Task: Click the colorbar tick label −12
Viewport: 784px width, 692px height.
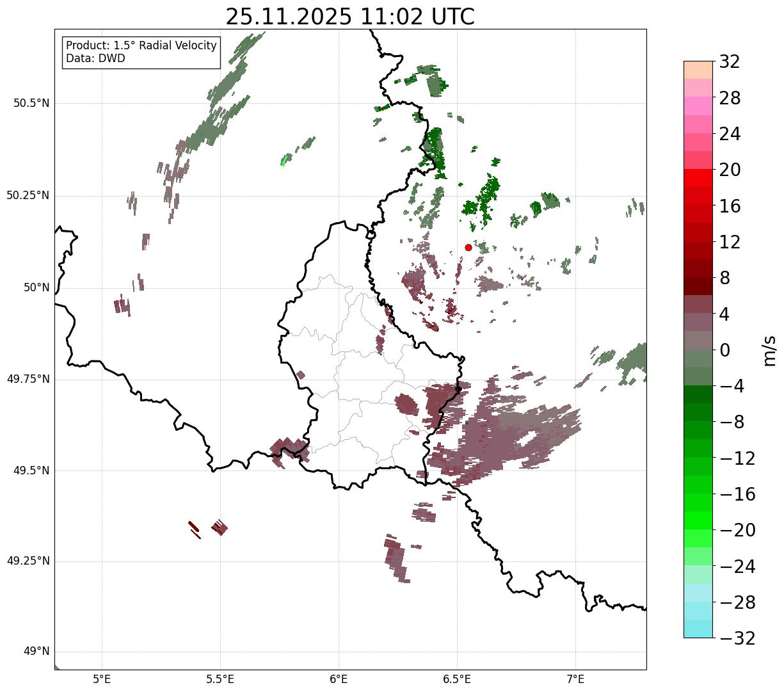Action: [x=737, y=458]
